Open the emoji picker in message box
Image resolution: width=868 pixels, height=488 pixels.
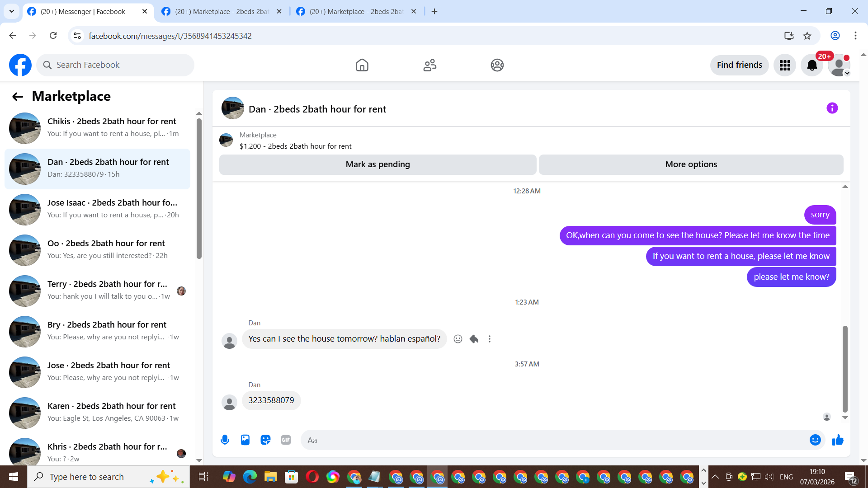point(815,440)
